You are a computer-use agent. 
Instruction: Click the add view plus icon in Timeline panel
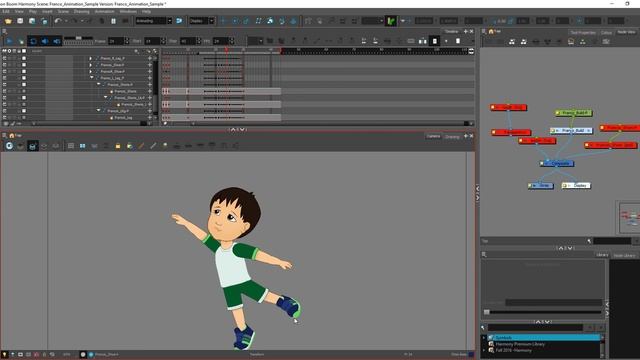(x=465, y=31)
